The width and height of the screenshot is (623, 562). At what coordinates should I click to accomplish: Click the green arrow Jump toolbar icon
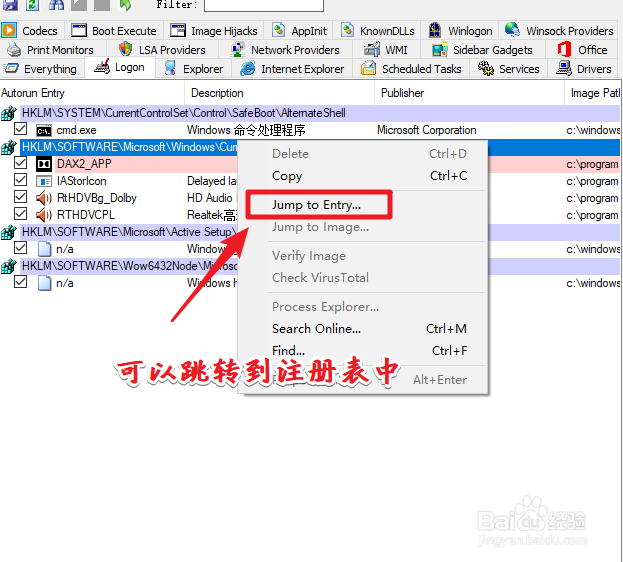point(125,4)
